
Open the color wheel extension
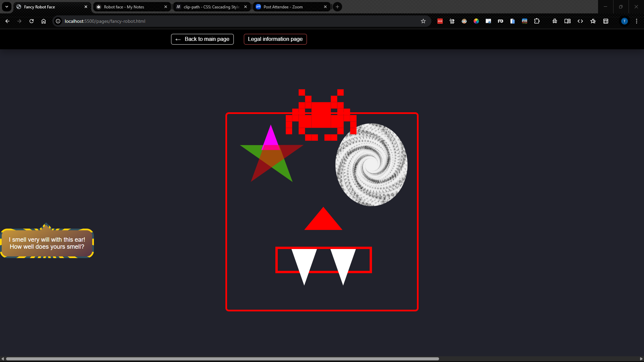point(476,21)
